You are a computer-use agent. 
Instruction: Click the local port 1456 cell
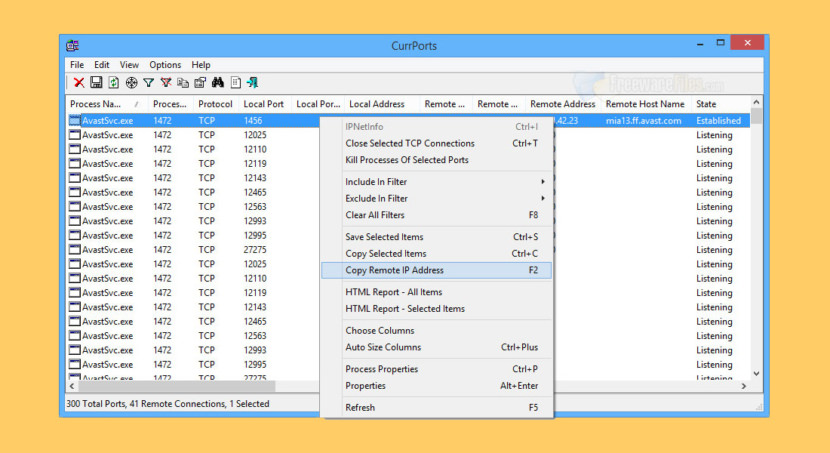pos(253,121)
